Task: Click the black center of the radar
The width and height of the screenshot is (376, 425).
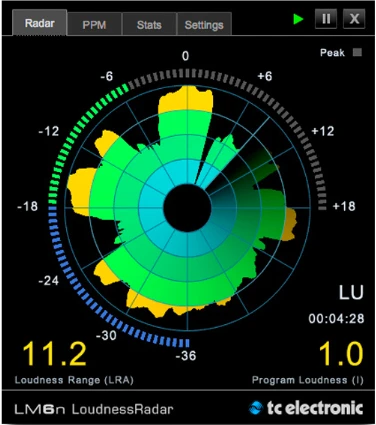Action: (187, 208)
